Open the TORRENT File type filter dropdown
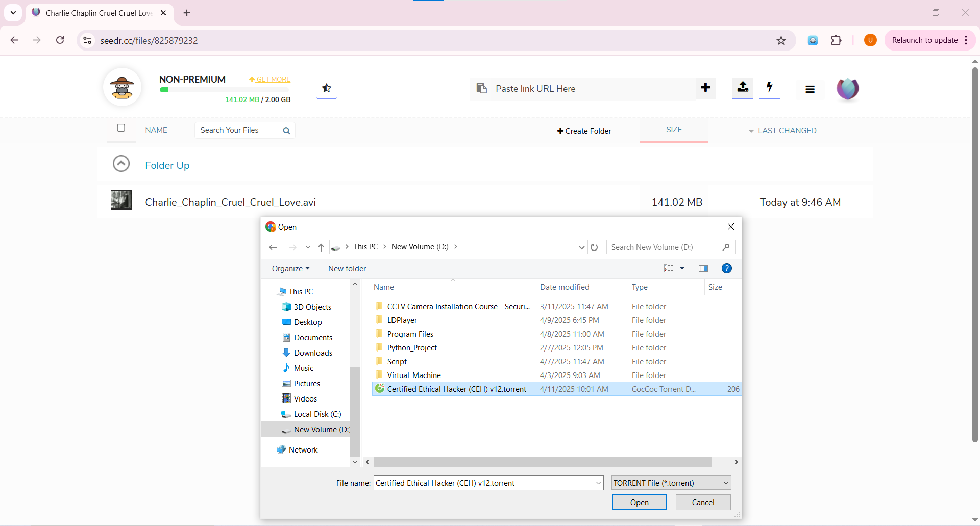The width and height of the screenshot is (980, 526). click(671, 483)
